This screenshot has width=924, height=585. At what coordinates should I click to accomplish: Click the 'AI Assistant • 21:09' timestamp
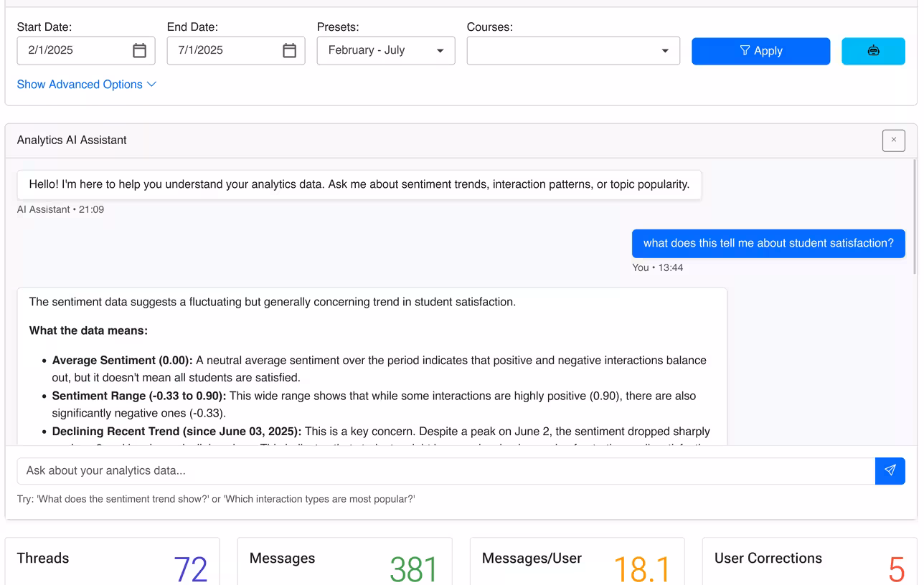60,210
